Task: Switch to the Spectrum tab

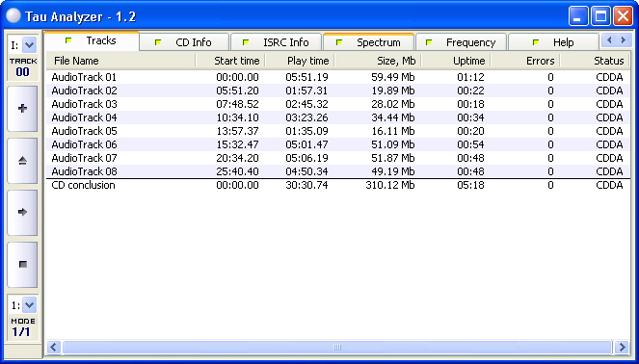Action: pos(369,42)
